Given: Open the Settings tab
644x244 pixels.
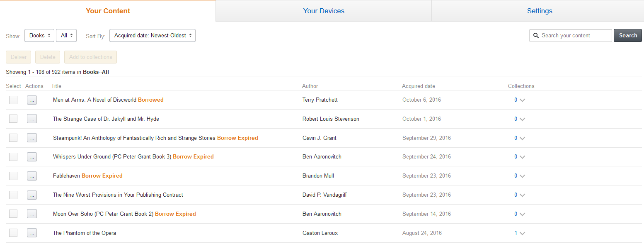Looking at the screenshot, I should point(540,11).
